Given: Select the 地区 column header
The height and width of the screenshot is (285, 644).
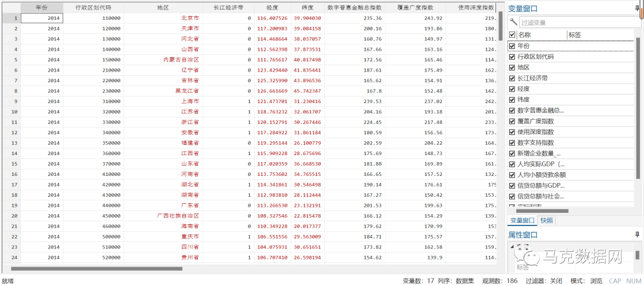Looking at the screenshot, I should [x=163, y=7].
